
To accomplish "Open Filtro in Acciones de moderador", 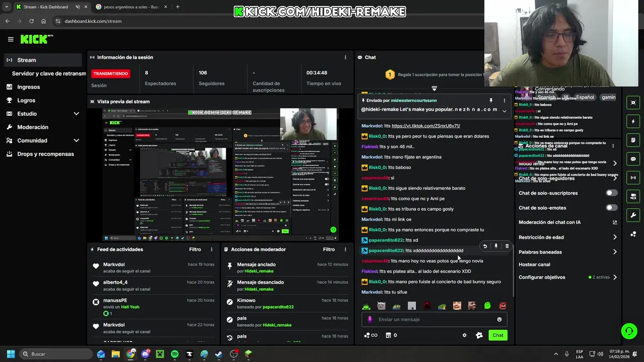I will 329,249.
